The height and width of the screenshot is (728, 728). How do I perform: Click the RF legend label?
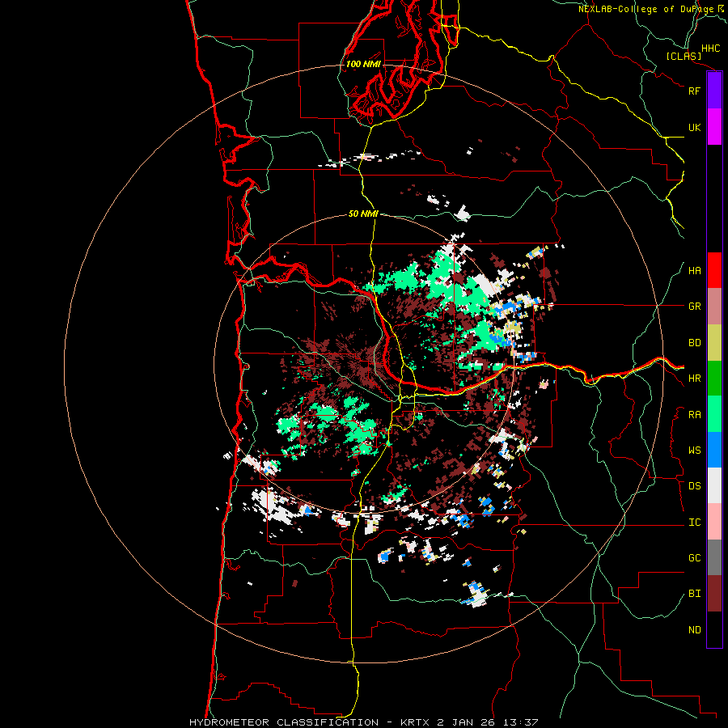694,91
